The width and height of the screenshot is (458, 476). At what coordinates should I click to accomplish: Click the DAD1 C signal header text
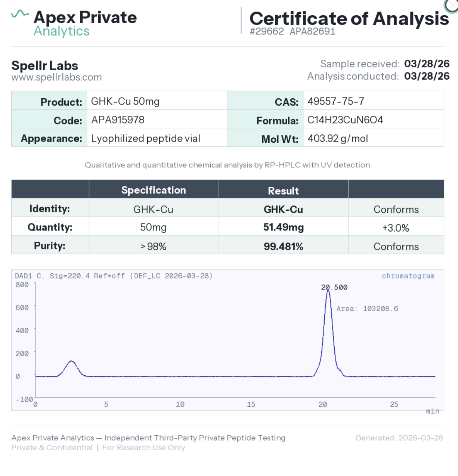[113, 276]
